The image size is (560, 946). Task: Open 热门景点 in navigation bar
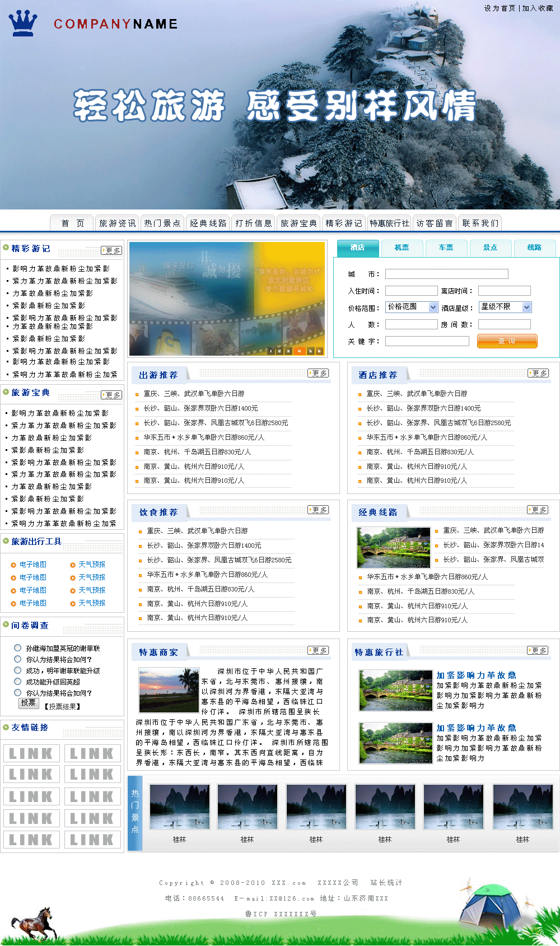click(162, 223)
